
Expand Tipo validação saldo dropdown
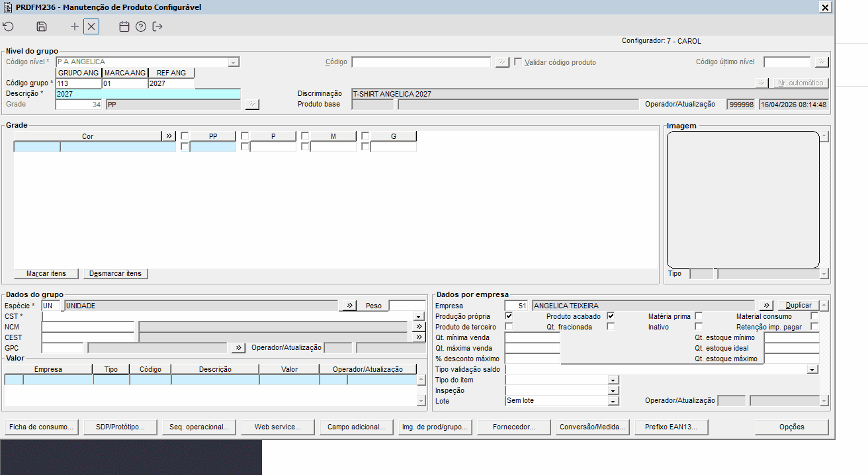813,370
